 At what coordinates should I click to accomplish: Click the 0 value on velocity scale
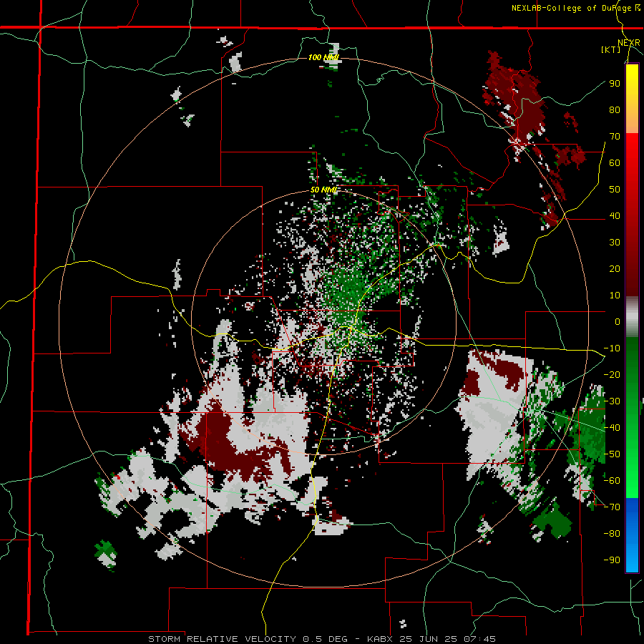pos(618,321)
